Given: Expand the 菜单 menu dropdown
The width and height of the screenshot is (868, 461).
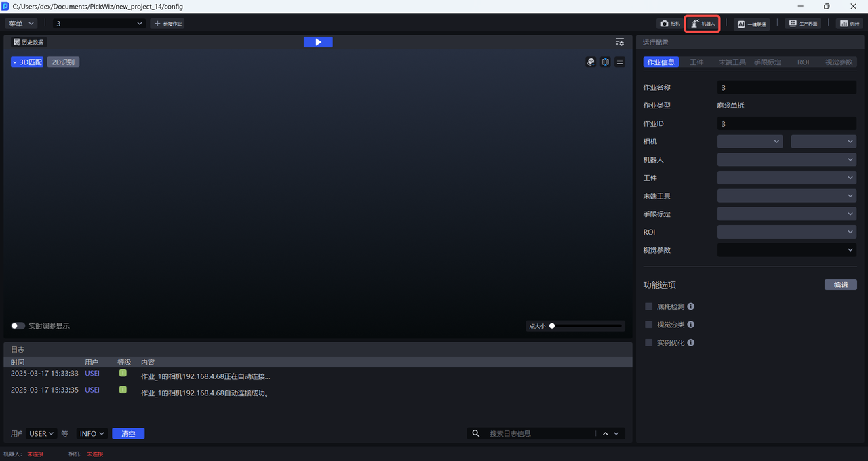Looking at the screenshot, I should pos(21,24).
